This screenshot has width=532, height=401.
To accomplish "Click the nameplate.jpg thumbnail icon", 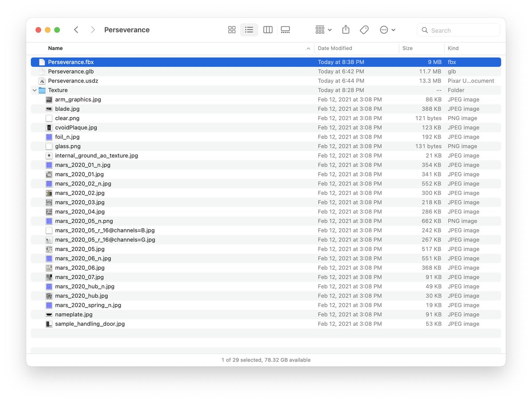I will coord(49,315).
